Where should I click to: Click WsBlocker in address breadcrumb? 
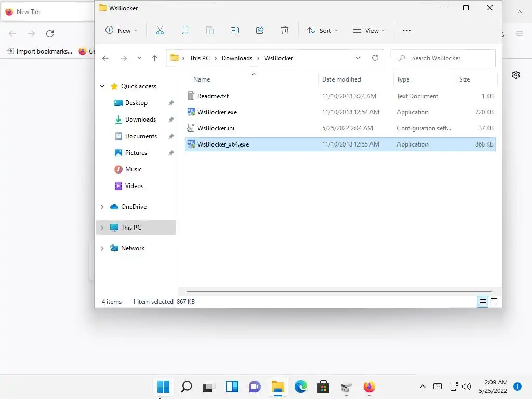click(x=278, y=58)
